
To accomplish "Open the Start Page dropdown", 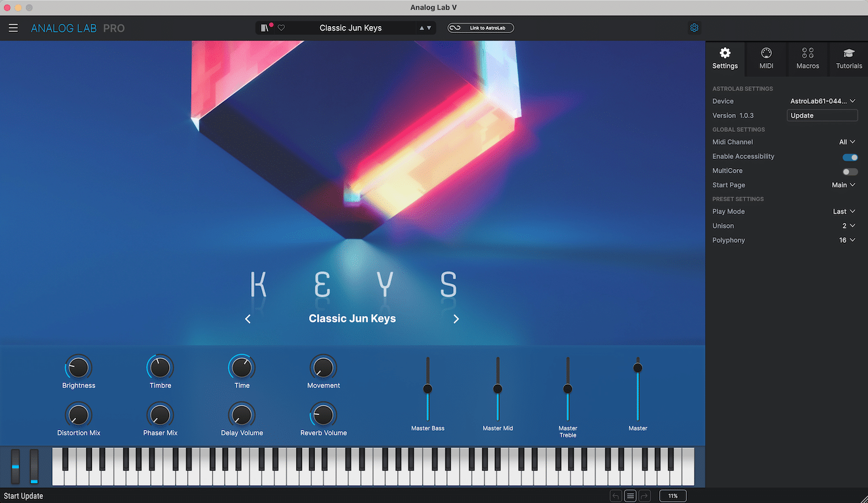I will [843, 185].
